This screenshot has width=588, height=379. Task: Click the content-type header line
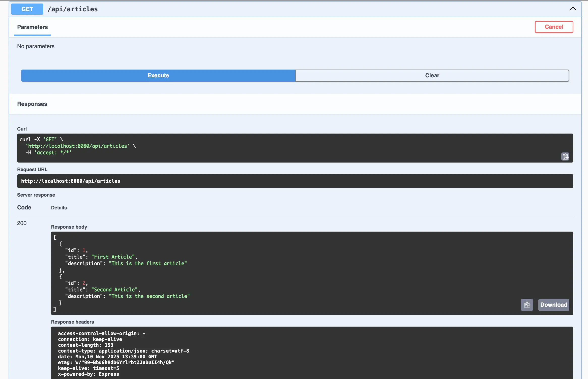click(x=123, y=351)
